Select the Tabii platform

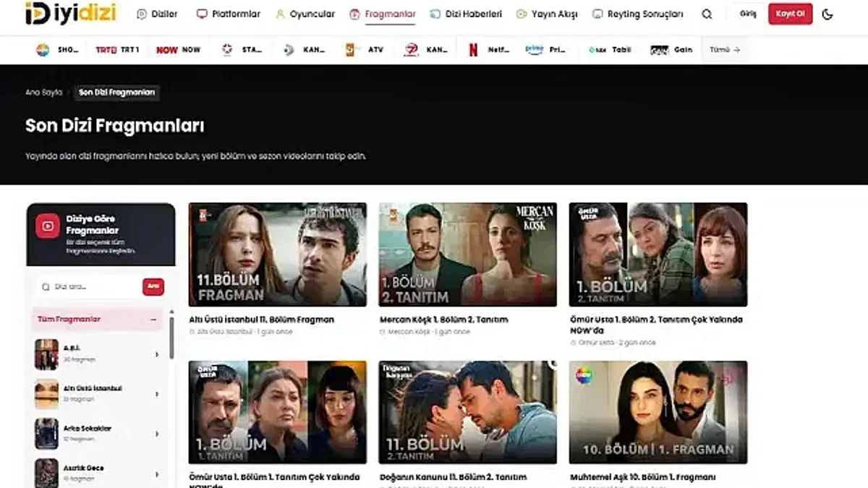click(x=610, y=50)
